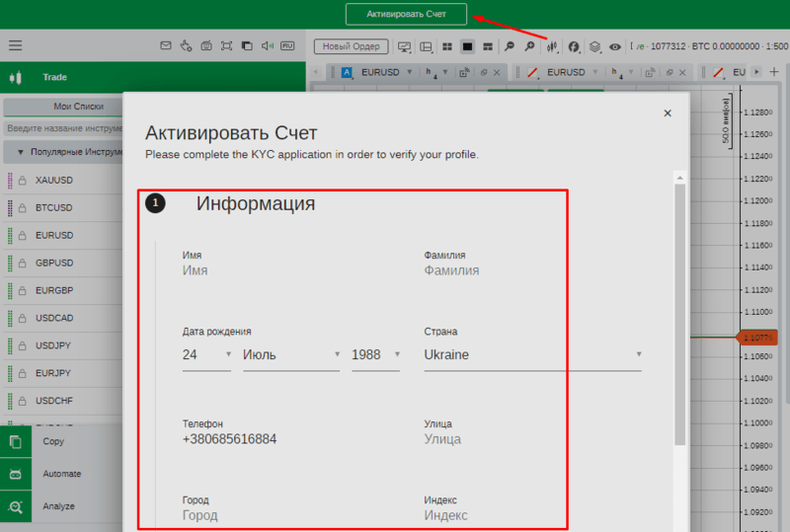
Task: Open the hamburger main menu
Action: 15,45
